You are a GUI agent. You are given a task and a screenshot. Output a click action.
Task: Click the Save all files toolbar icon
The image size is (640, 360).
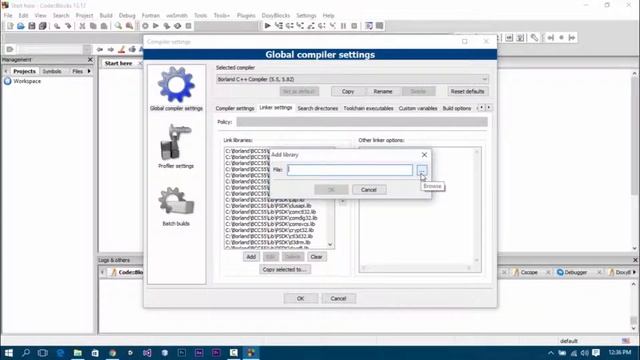pyautogui.click(x=42, y=26)
